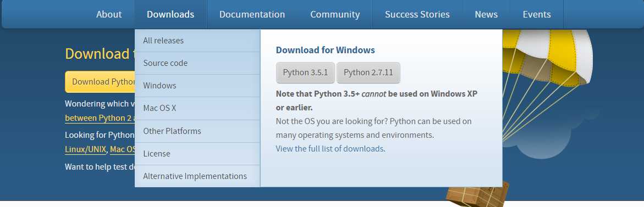644x207 pixels.
Task: Download Python 2.7.11 for Windows
Action: click(368, 72)
